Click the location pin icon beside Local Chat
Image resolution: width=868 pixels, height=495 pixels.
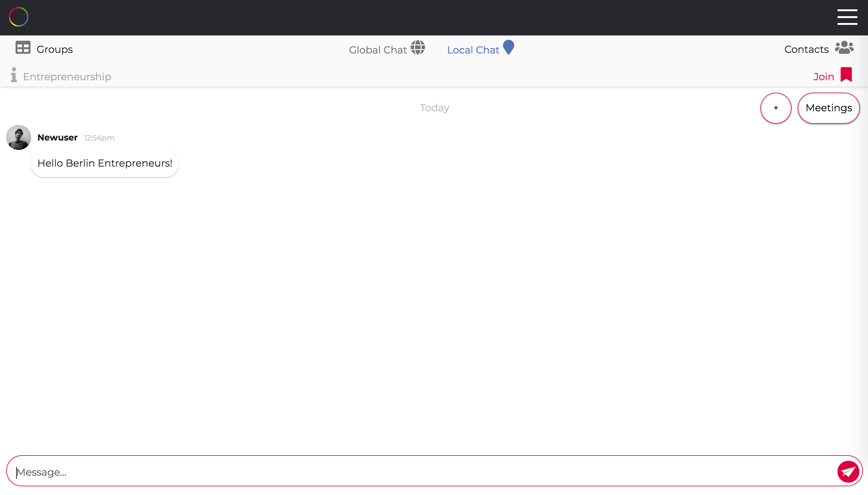pyautogui.click(x=508, y=48)
